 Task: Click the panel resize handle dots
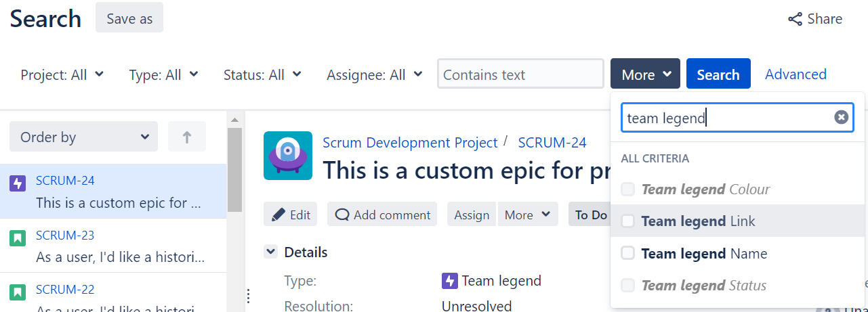tap(248, 296)
